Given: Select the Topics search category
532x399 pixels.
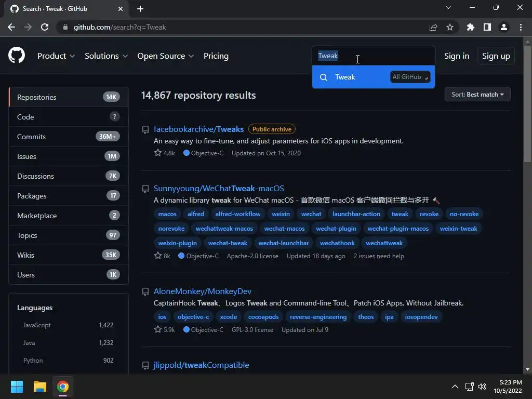Looking at the screenshot, I should (x=69, y=235).
